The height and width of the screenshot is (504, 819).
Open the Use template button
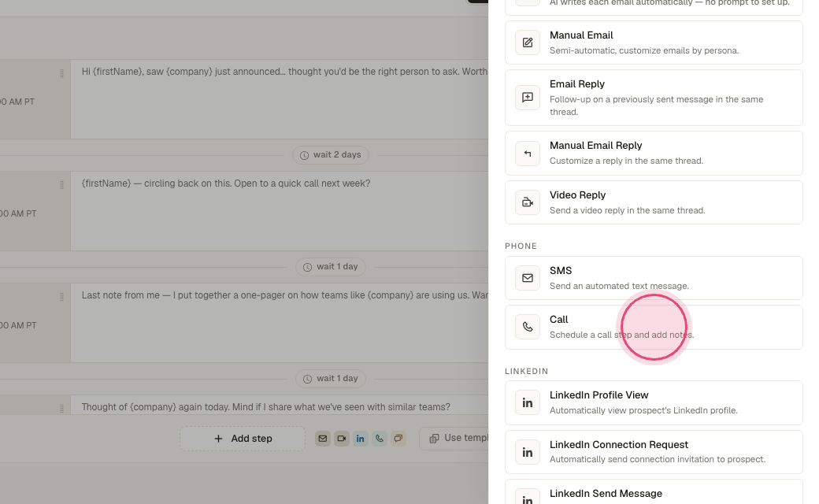(454, 439)
